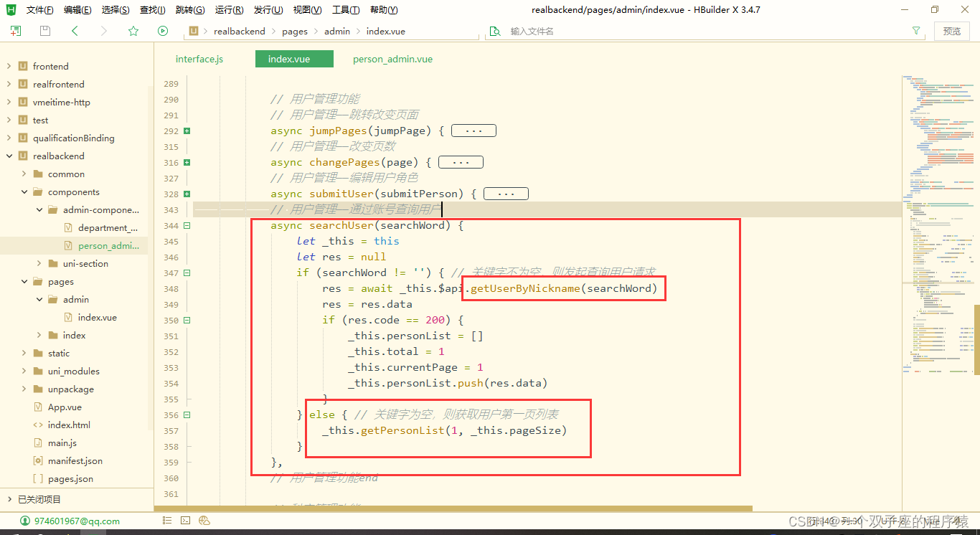980x535 pixels.
Task: Select index.vue under admin folder
Action: click(x=97, y=317)
